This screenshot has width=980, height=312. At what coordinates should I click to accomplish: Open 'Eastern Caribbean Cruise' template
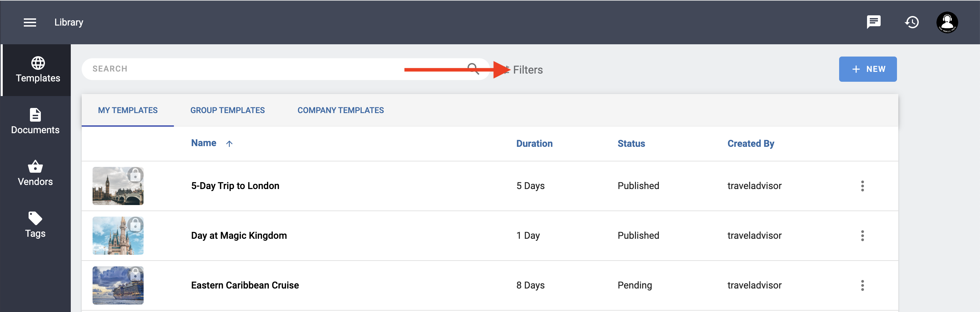245,285
